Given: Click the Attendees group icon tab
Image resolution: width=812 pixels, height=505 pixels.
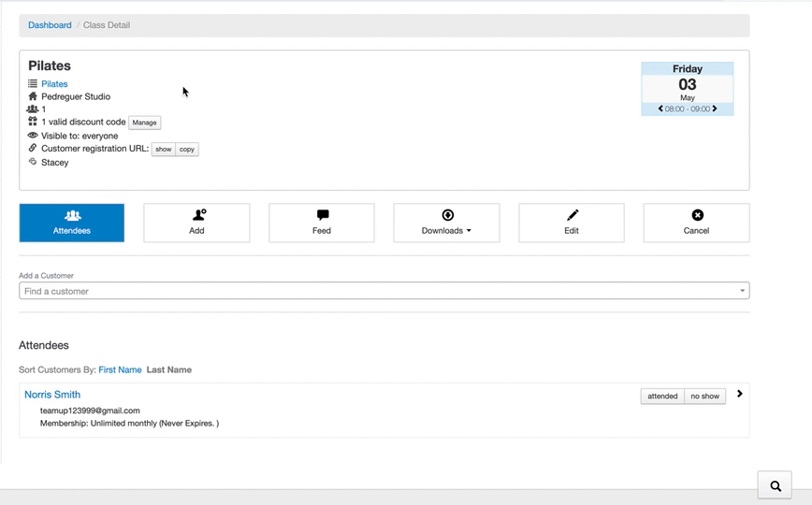Looking at the screenshot, I should click(72, 216).
